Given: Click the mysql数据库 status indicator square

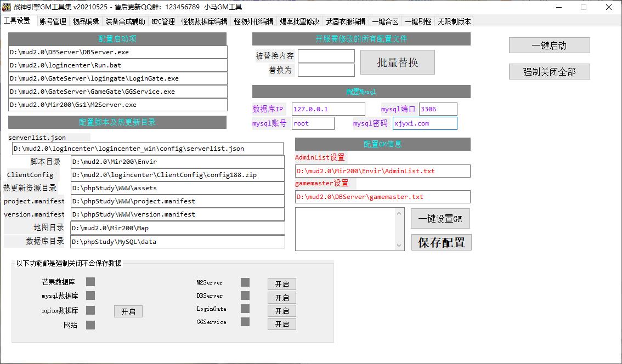Looking at the screenshot, I should coord(91,295).
